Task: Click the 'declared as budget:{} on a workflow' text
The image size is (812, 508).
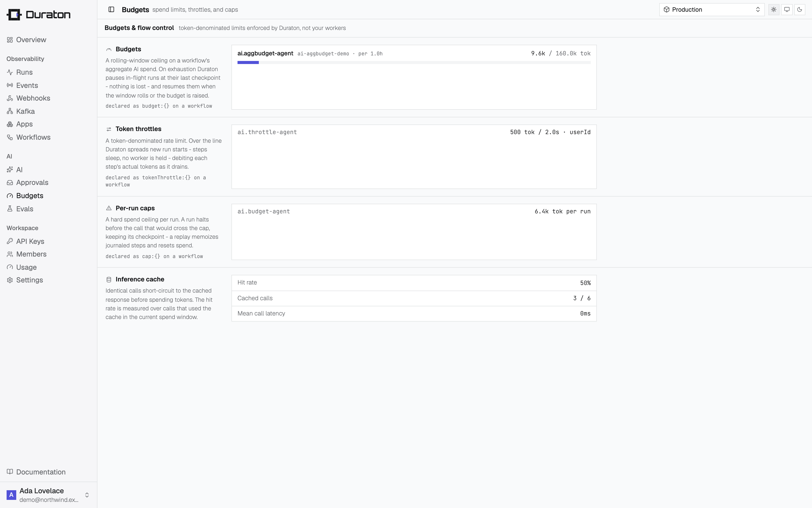Action: 159,106
